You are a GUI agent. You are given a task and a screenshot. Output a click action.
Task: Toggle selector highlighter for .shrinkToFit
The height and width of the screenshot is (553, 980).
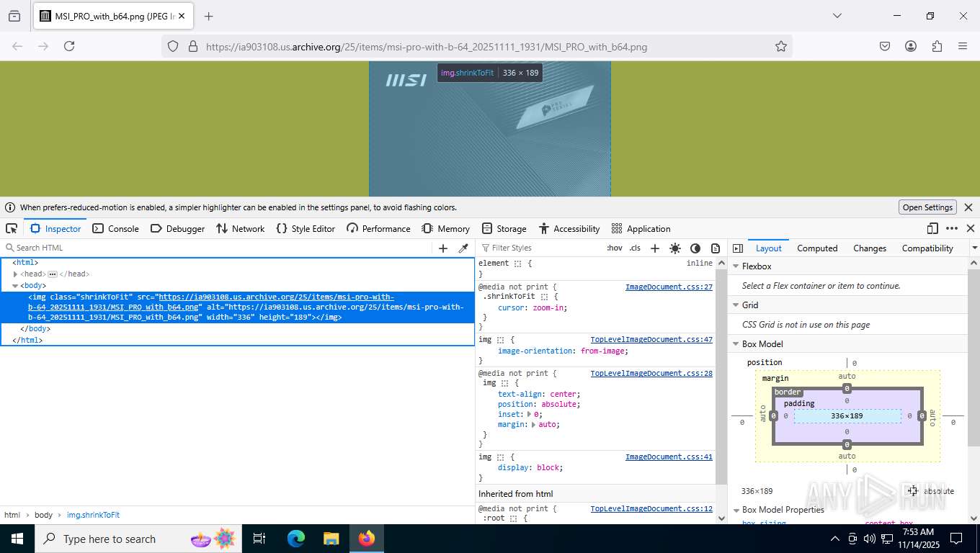click(545, 297)
